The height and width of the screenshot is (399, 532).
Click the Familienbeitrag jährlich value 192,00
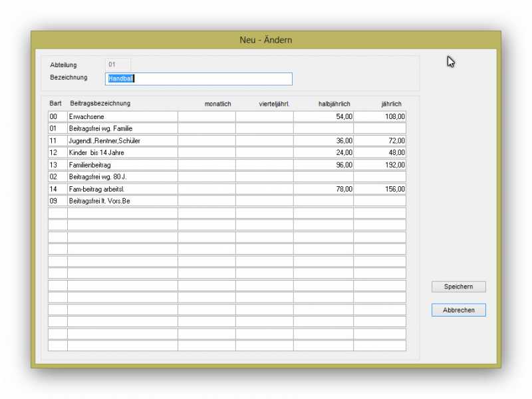pyautogui.click(x=380, y=165)
